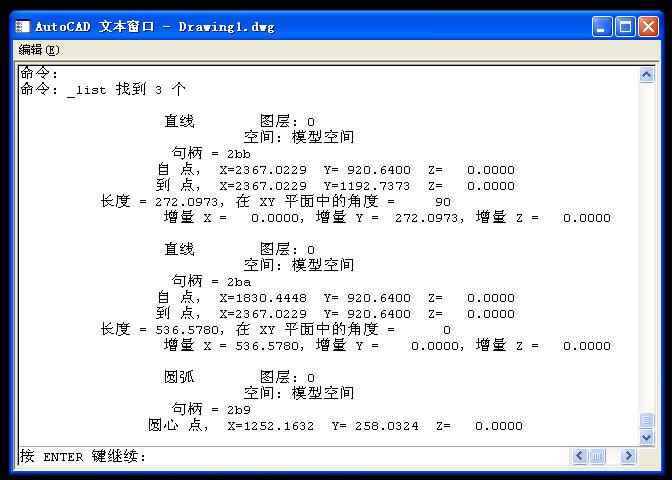Minimize the AutoCAD text window

(602, 27)
